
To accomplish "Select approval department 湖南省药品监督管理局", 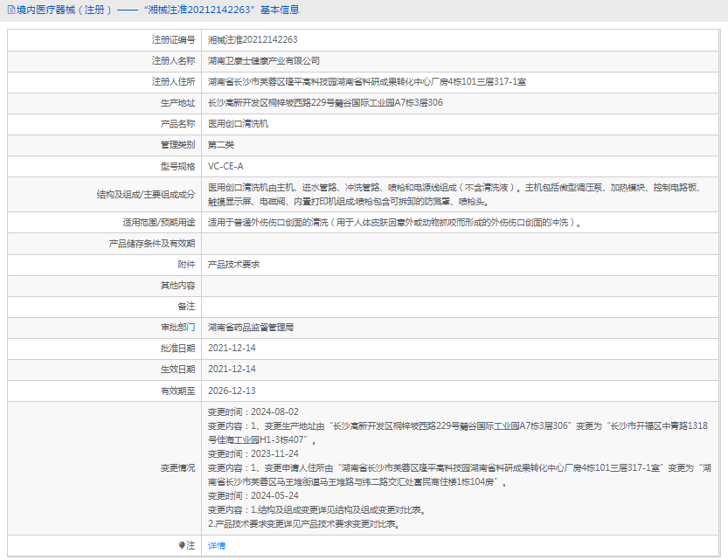I will 251,328.
